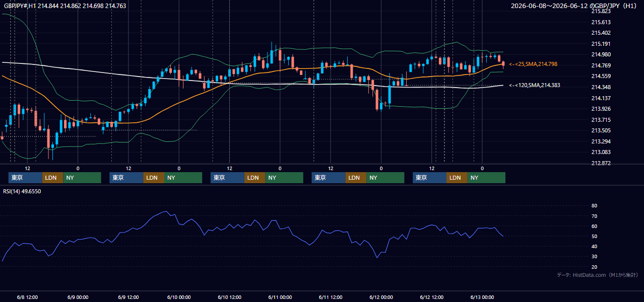
Task: Click RSI scale level 30
Action: coord(594,256)
